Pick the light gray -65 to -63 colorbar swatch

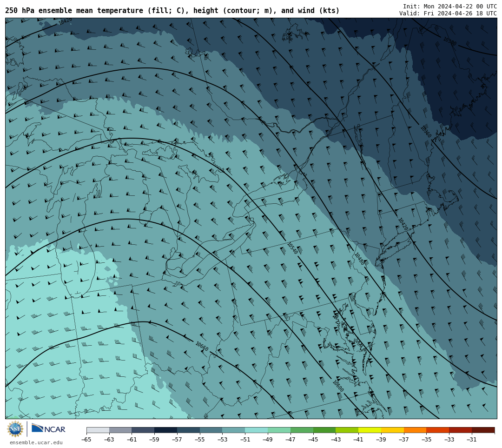tap(98, 430)
